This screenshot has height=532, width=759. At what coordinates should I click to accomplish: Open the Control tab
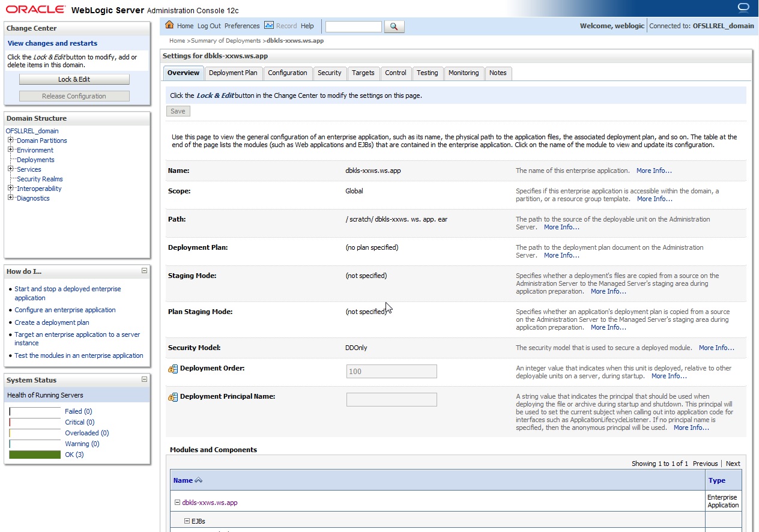point(396,73)
